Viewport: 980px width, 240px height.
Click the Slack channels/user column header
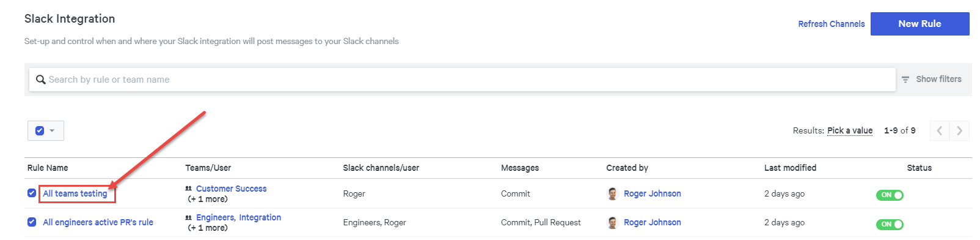coord(381,168)
